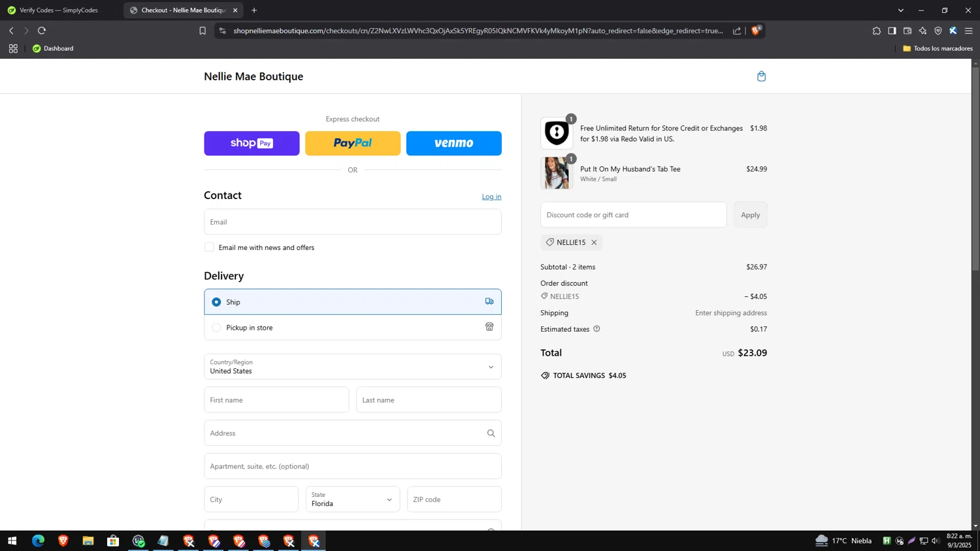Click the taskbar clock showing 8:22 a. m.
Image resolution: width=980 pixels, height=551 pixels.
(959, 541)
